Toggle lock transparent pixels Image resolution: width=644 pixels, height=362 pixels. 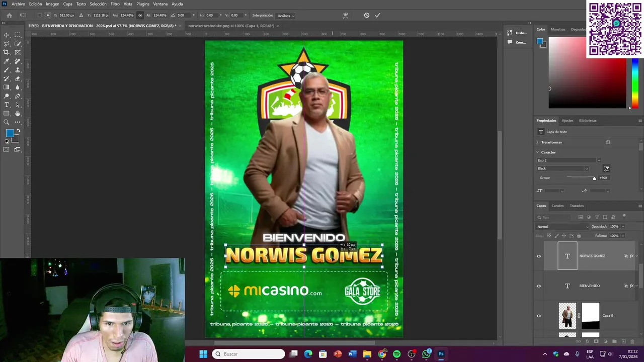point(549,236)
